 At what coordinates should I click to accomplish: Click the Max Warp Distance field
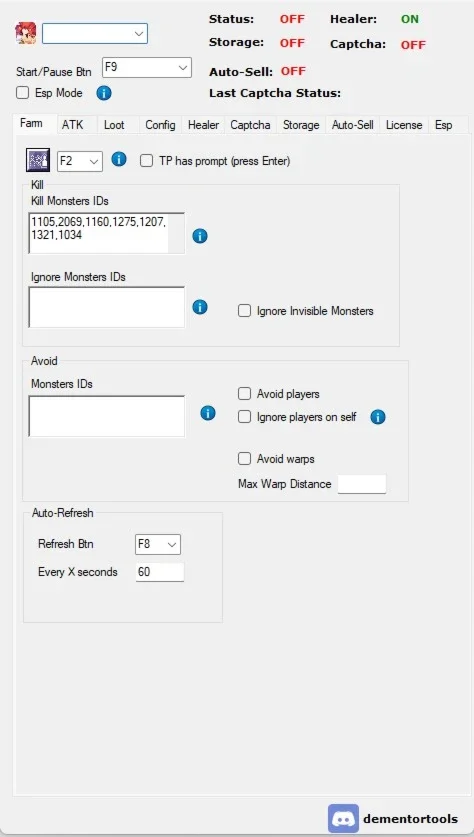[362, 484]
